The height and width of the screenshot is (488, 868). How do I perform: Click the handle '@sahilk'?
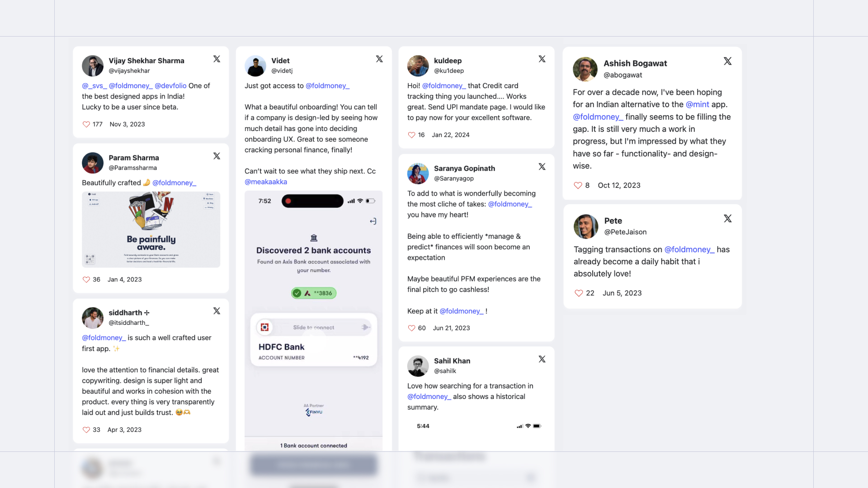pyautogui.click(x=445, y=371)
